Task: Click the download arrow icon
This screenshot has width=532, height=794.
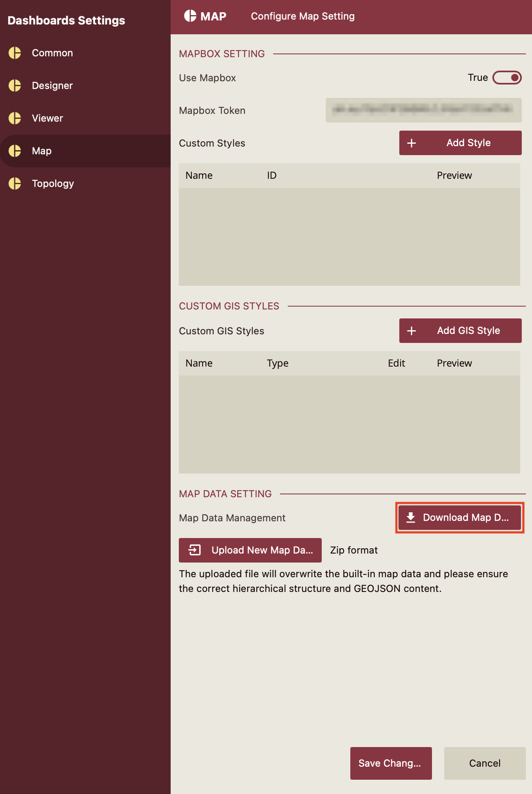Action: click(x=411, y=518)
